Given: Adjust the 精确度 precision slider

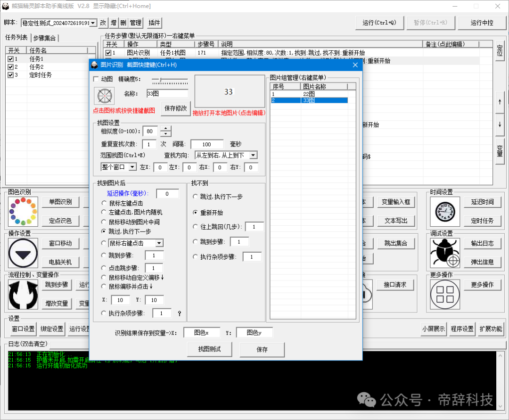Looking at the screenshot, I should [160, 80].
